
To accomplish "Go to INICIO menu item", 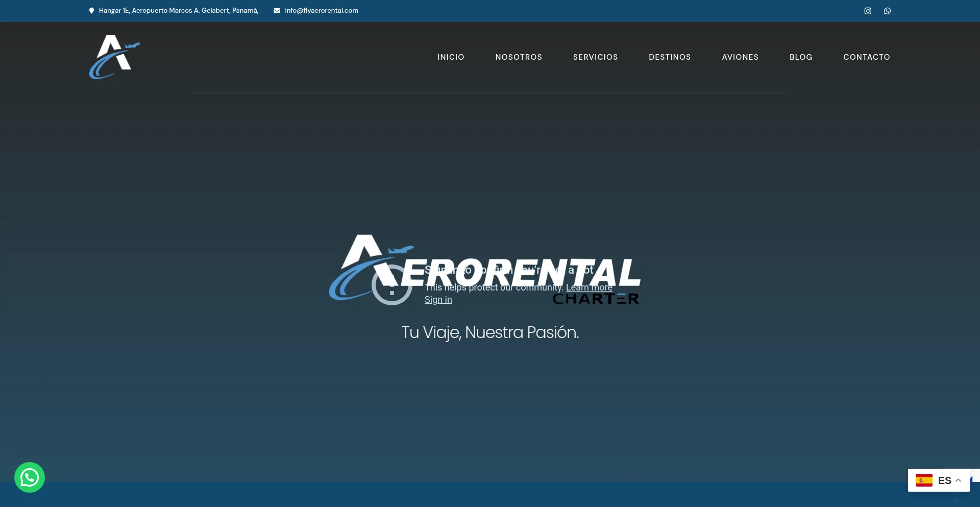I will click(451, 57).
